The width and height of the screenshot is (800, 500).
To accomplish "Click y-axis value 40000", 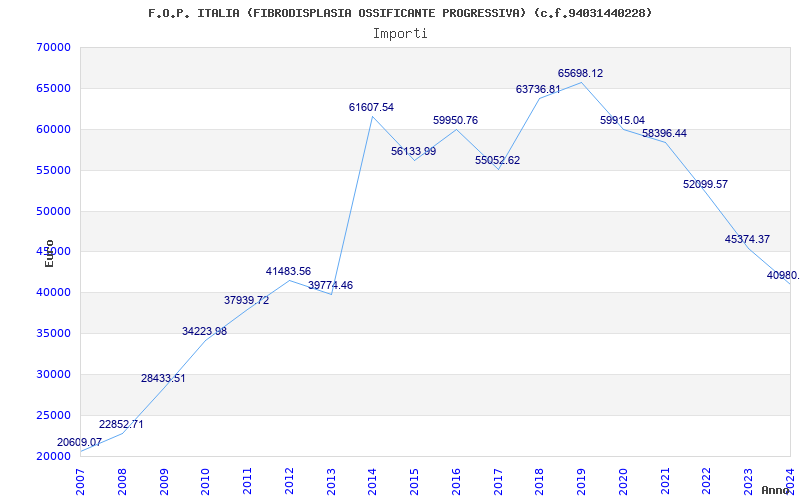I will pos(53,292).
